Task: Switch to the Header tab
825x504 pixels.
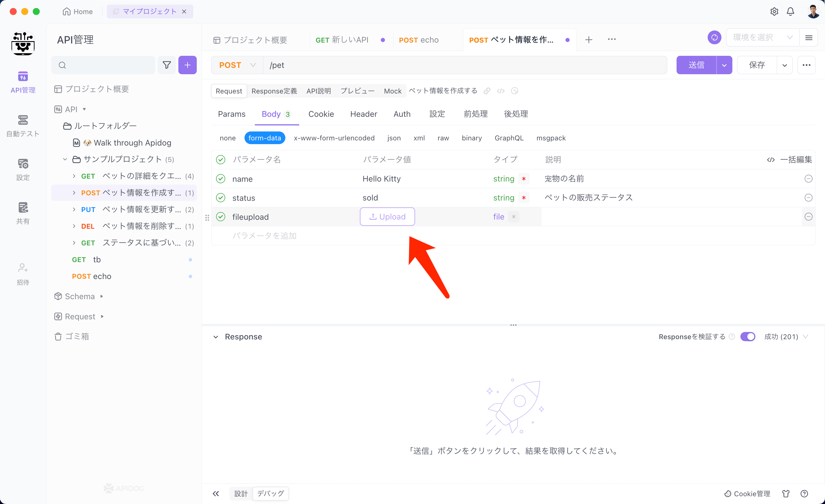Action: point(364,114)
